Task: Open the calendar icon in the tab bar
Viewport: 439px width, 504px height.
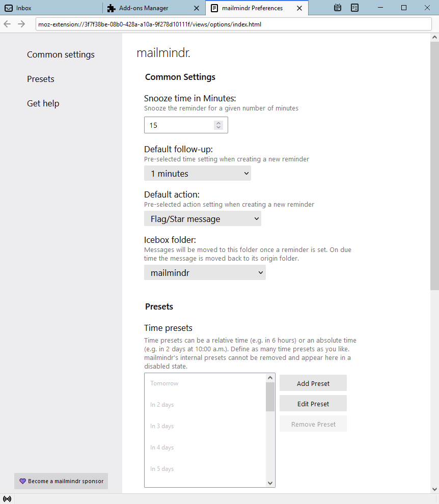Action: click(x=337, y=8)
